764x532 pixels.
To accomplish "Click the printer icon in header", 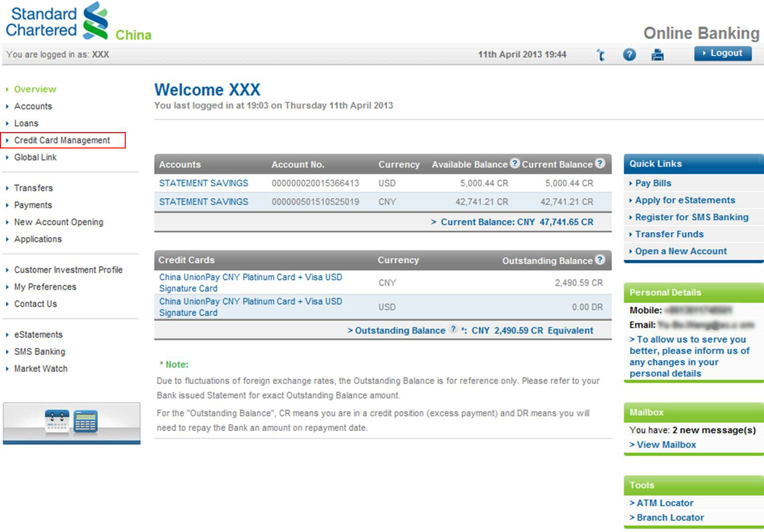I will (658, 54).
